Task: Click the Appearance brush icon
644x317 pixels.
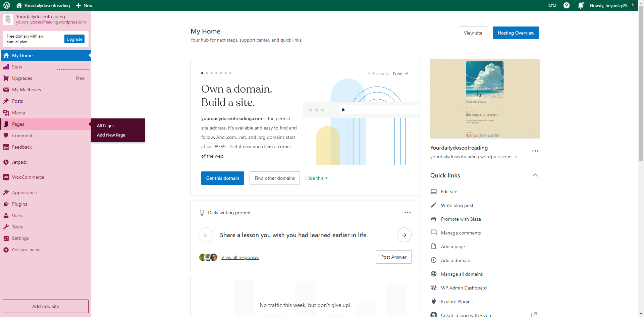Action: 6,193
